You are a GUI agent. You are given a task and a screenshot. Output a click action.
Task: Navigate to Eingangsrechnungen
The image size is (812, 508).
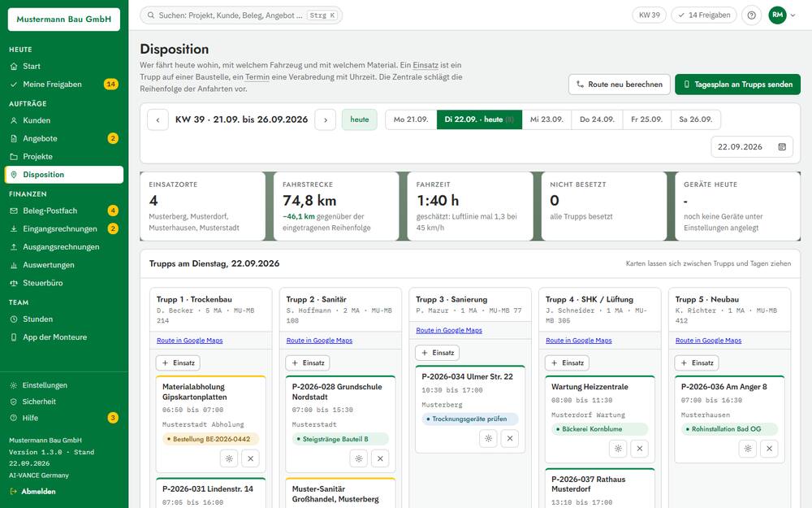[x=64, y=228]
